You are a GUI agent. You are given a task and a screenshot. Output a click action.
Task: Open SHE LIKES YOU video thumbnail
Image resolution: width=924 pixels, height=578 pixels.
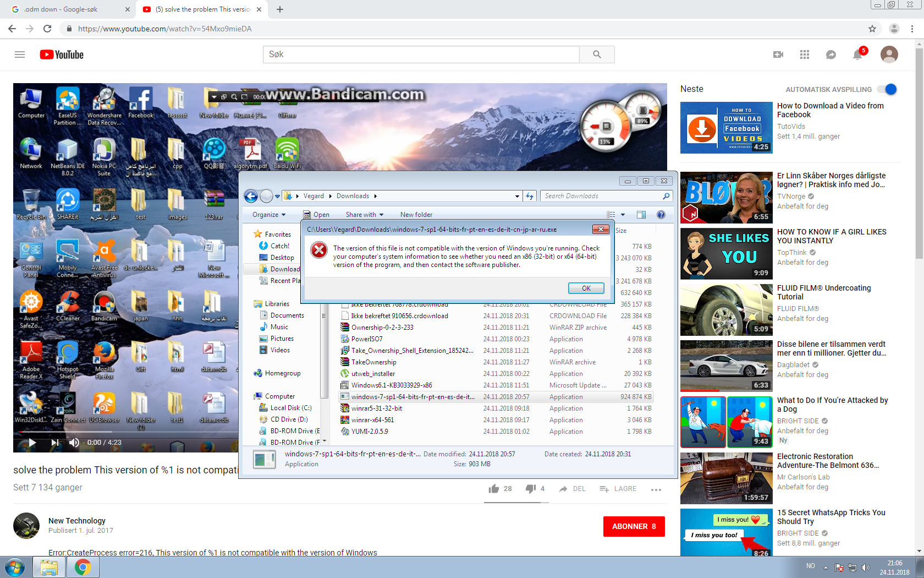tap(727, 254)
